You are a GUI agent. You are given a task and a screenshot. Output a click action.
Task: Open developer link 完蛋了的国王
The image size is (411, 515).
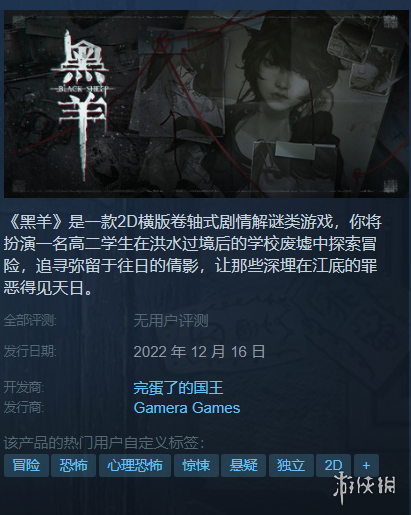[178, 388]
